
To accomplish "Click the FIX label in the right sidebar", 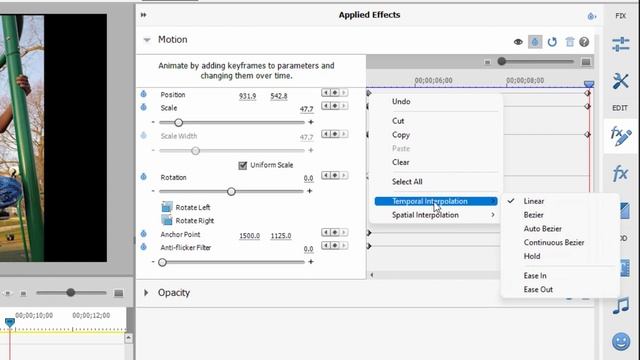I will pyautogui.click(x=620, y=16).
